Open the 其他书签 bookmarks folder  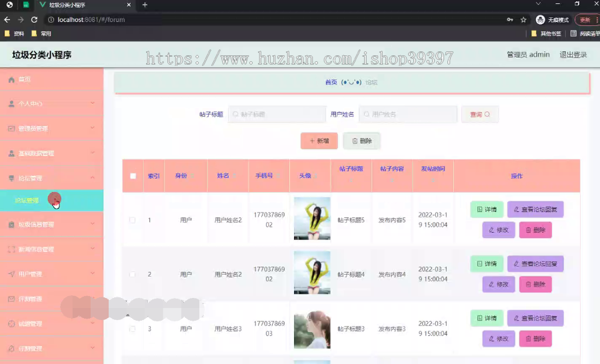[x=547, y=34]
